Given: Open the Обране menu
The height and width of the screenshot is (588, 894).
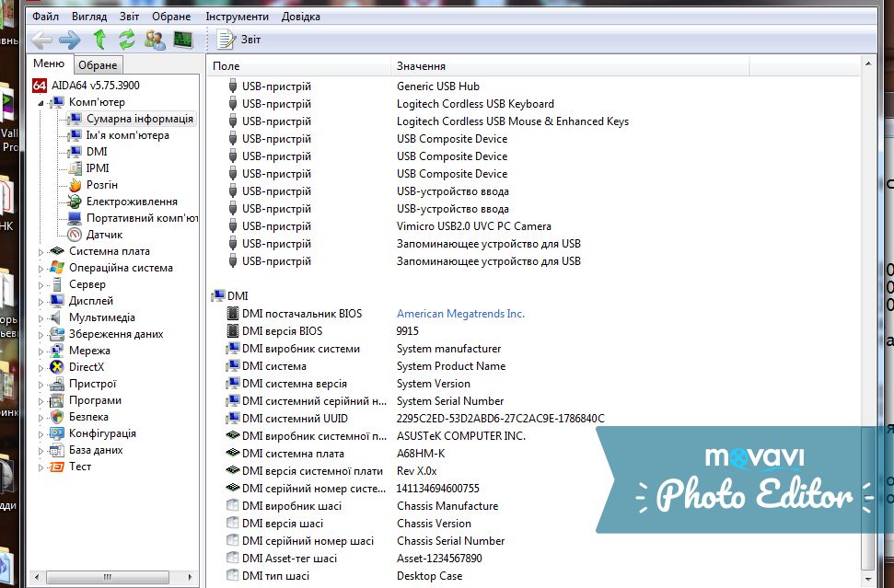Looking at the screenshot, I should click(171, 17).
